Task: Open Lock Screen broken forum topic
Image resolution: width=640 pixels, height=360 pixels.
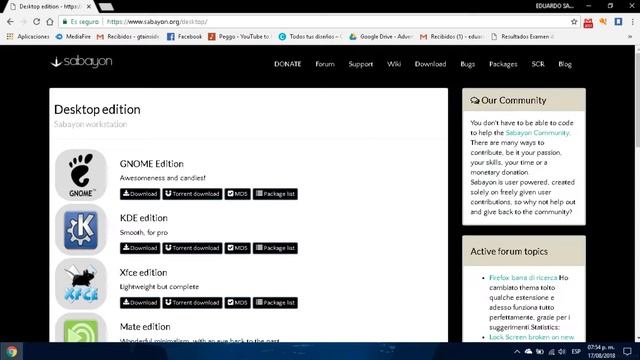Action: point(531,337)
